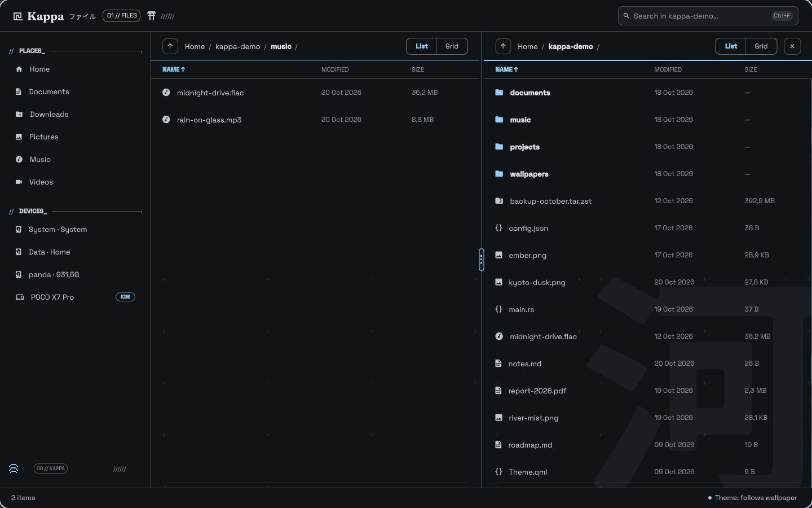
Task: Click the Documents icon in sidebar
Action: pyautogui.click(x=19, y=91)
